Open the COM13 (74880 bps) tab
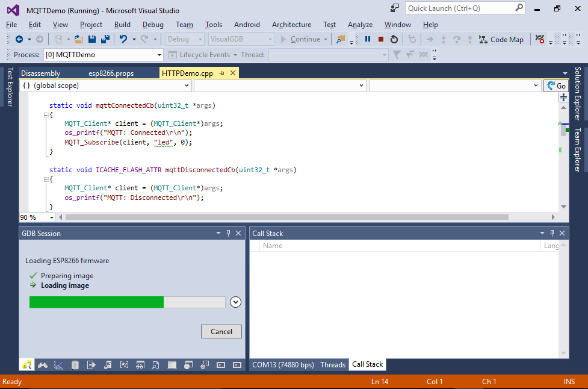 pos(283,365)
